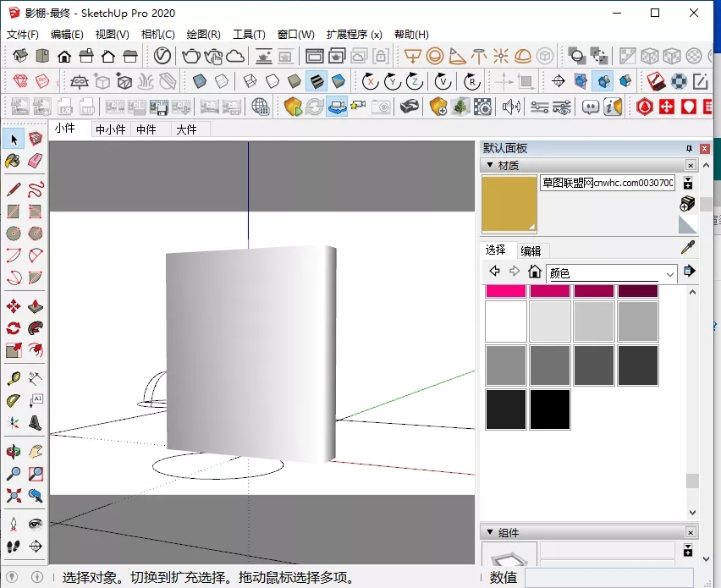Switch to the 编辑 tab in materials
Viewport: 721px width, 588px height.
coord(531,250)
